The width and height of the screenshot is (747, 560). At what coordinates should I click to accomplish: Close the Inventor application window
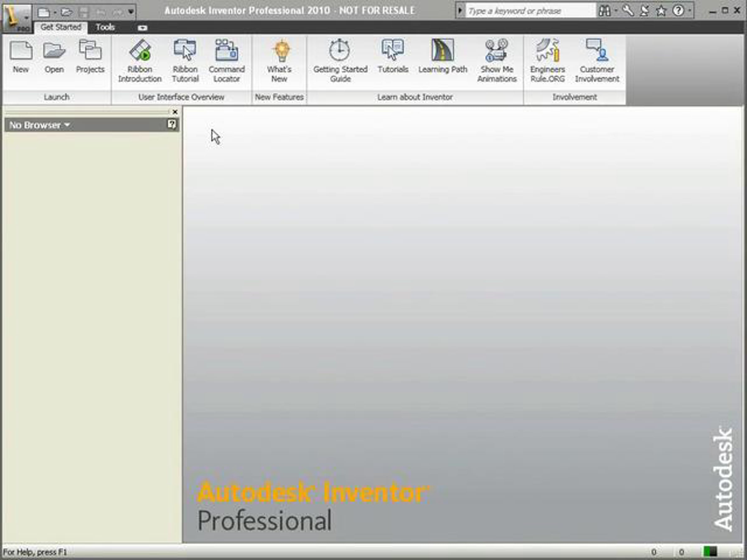[737, 11]
